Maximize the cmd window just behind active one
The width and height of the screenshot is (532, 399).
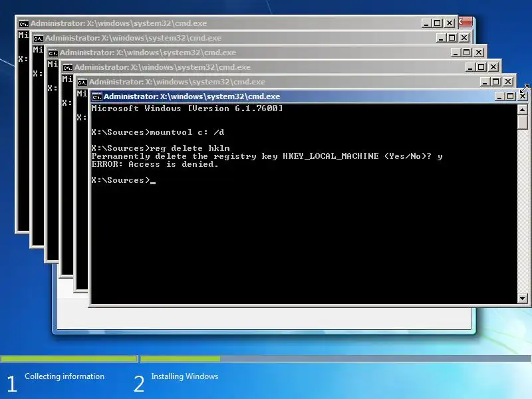(495, 81)
